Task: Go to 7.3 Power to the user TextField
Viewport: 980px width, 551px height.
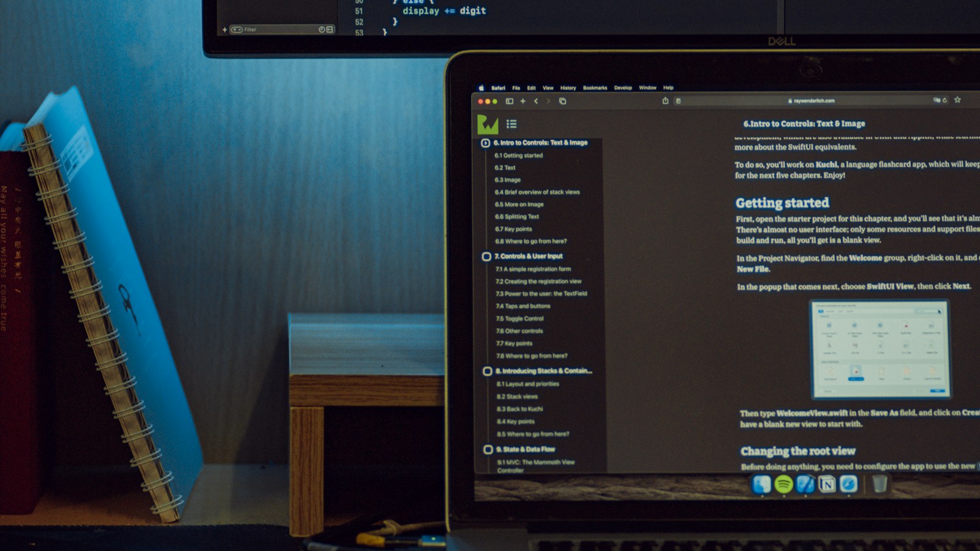Action: [541, 293]
